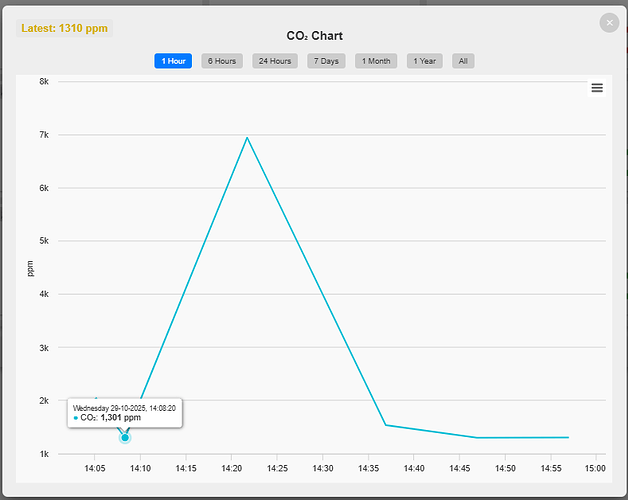The image size is (628, 500).
Task: Click the CO₂ Chart title text
Action: [x=314, y=36]
